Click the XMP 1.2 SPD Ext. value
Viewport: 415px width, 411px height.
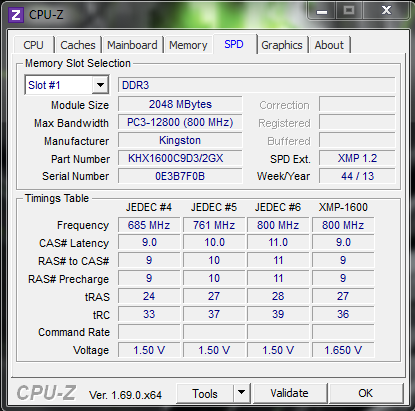pyautogui.click(x=357, y=158)
